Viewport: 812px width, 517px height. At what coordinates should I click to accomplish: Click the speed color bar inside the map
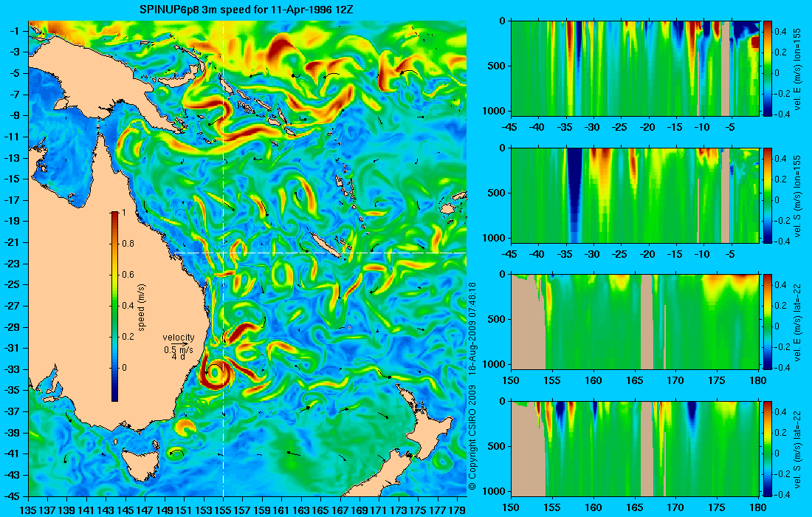[x=114, y=307]
